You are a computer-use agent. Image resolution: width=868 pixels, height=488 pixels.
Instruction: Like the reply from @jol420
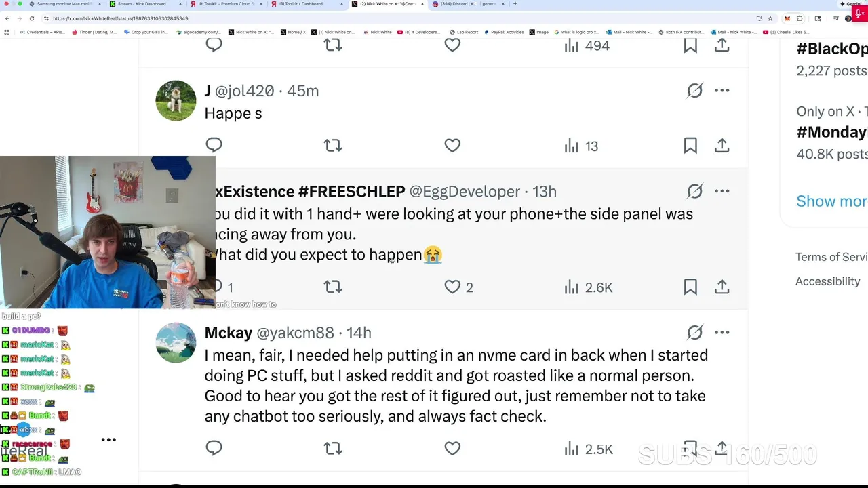click(452, 146)
